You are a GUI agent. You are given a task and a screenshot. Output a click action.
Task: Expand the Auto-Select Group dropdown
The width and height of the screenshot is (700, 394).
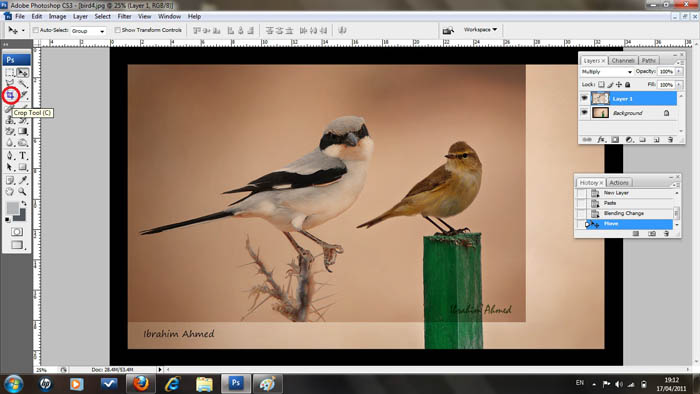[x=88, y=31]
